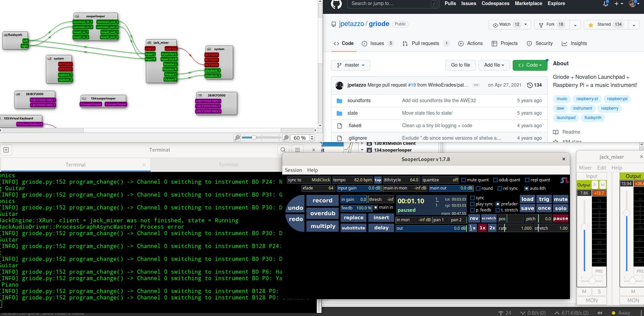The image size is (644, 316).
Task: Switch to the Pull requests tab
Action: pos(426,43)
